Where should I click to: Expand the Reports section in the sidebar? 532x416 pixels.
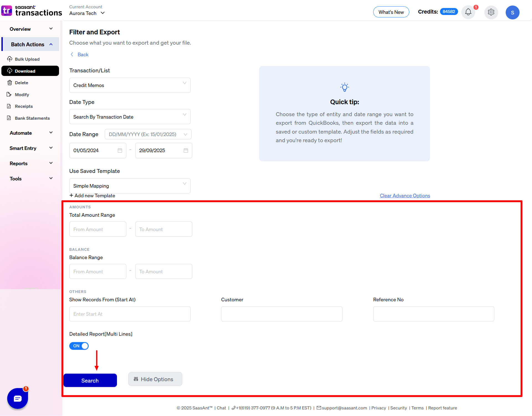[x=30, y=163]
